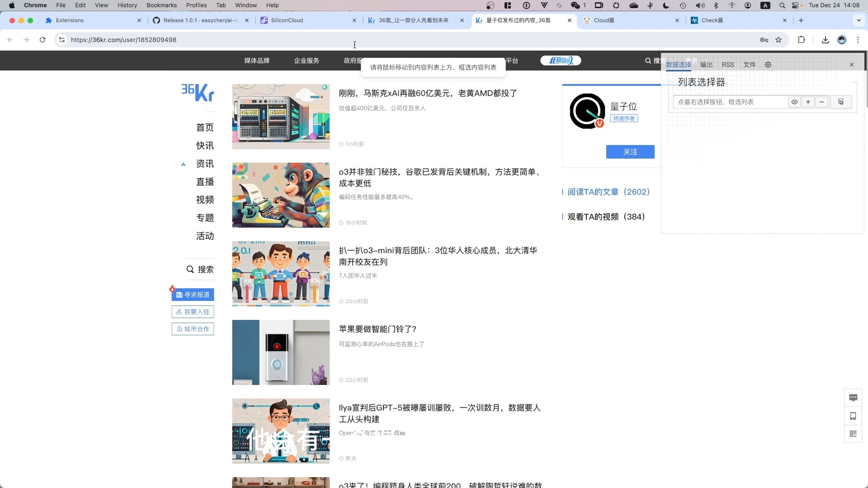Click the browser back arrow
Viewport: 868px width, 488px height.
tap(10, 40)
